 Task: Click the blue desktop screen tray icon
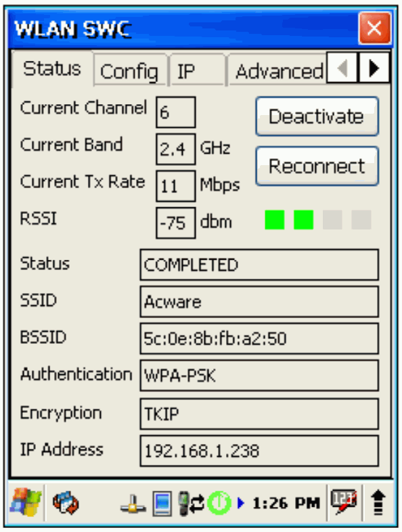click(x=162, y=503)
